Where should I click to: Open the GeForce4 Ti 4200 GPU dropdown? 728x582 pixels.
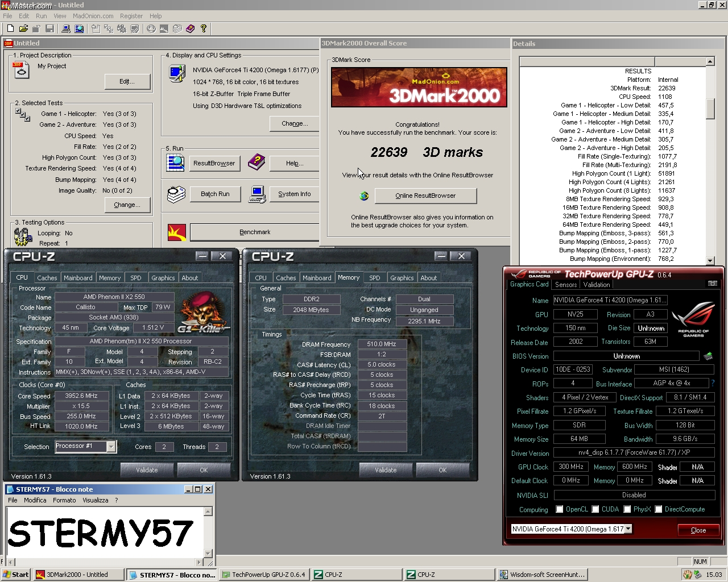coord(628,529)
